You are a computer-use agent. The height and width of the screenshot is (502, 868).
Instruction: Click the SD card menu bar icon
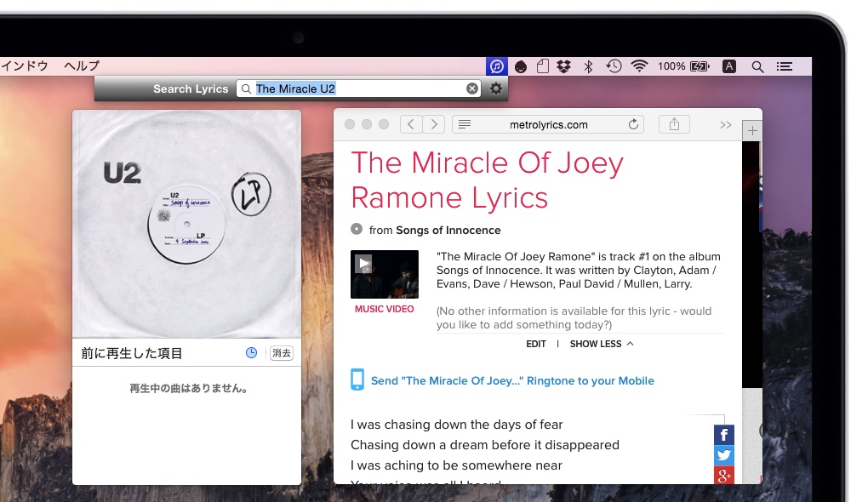click(x=543, y=66)
